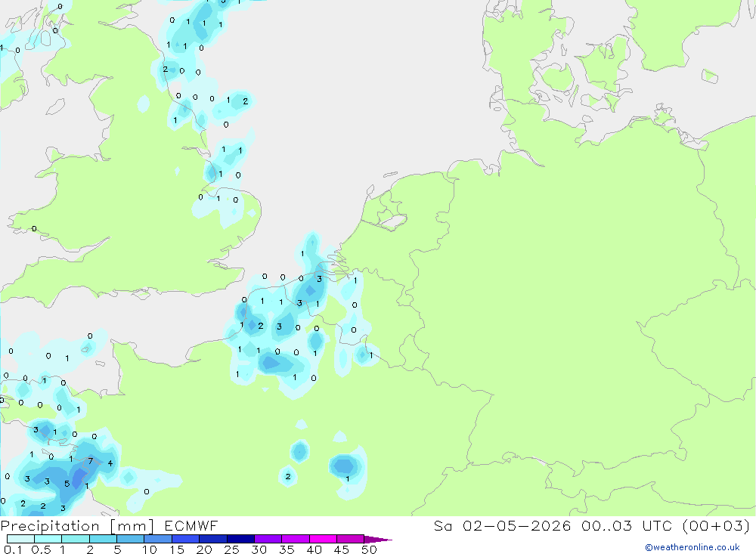Click the '0.1' legend scale label
Image resolution: width=756 pixels, height=554 pixels.
coord(13,549)
